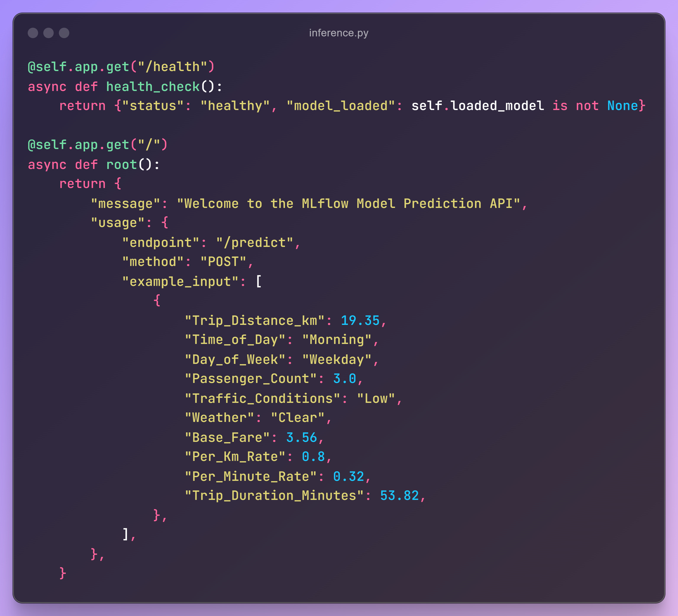Click the closing square bracket
The height and width of the screenshot is (616, 678).
click(125, 534)
